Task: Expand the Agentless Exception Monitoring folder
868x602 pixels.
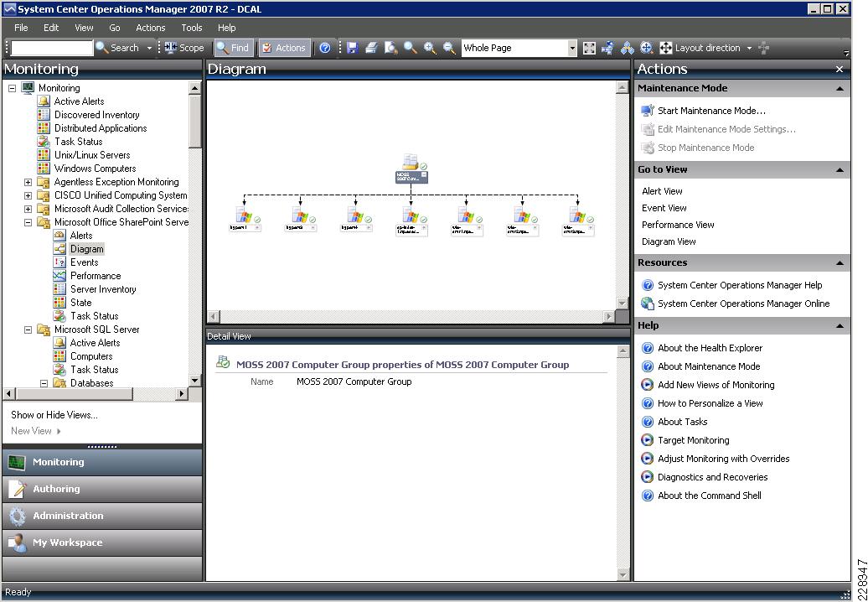Action: (x=28, y=182)
